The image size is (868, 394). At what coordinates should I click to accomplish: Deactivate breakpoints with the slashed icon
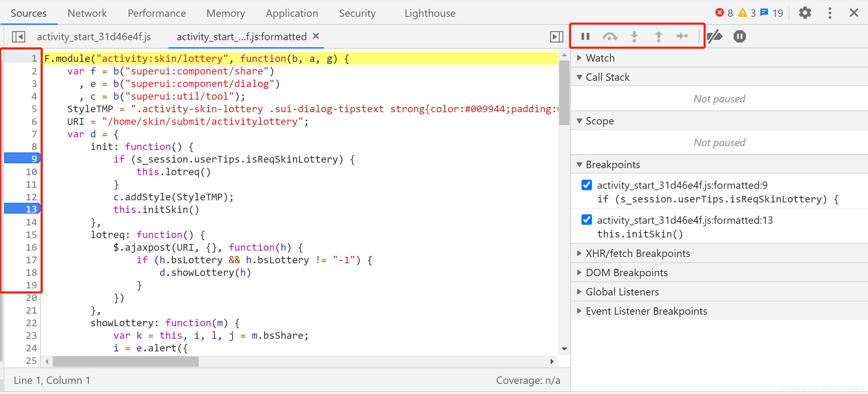click(715, 36)
